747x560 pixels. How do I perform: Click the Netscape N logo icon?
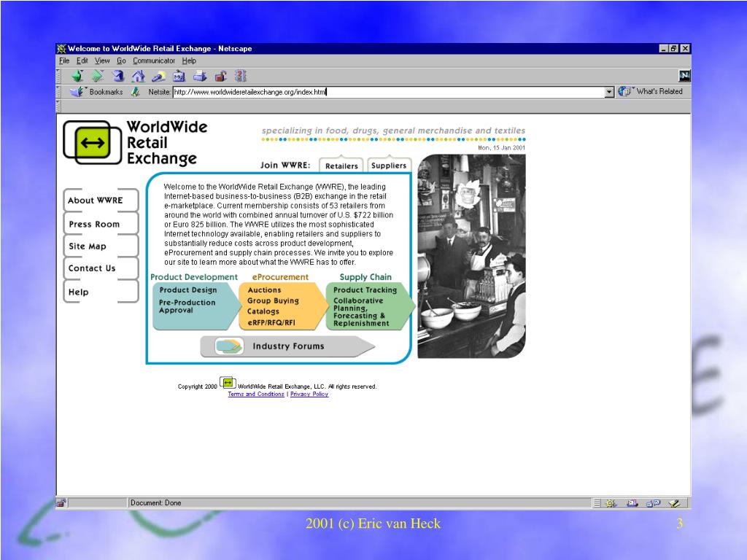[684, 75]
